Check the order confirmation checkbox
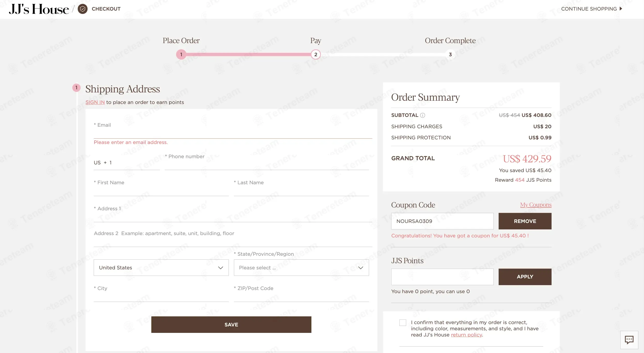 403,323
